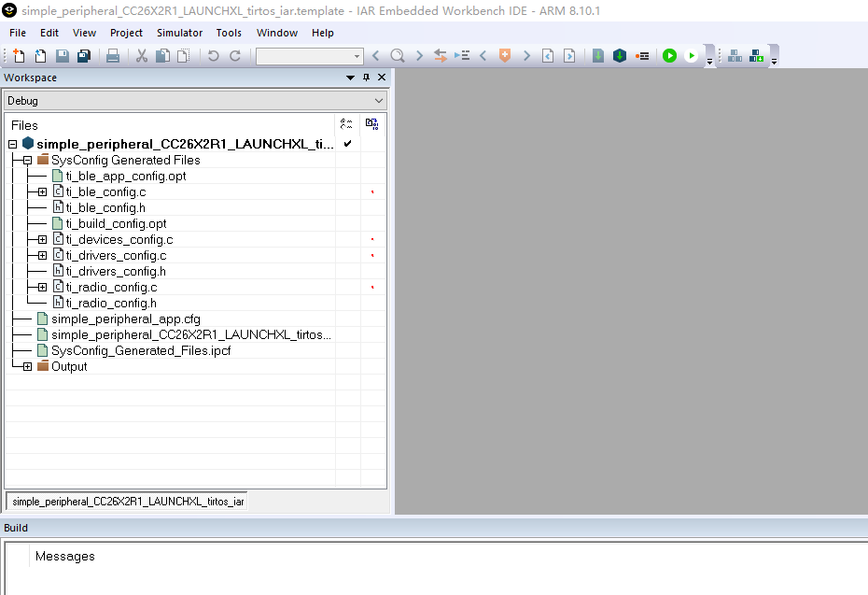
Task: Click the Files column header
Action: [170, 125]
